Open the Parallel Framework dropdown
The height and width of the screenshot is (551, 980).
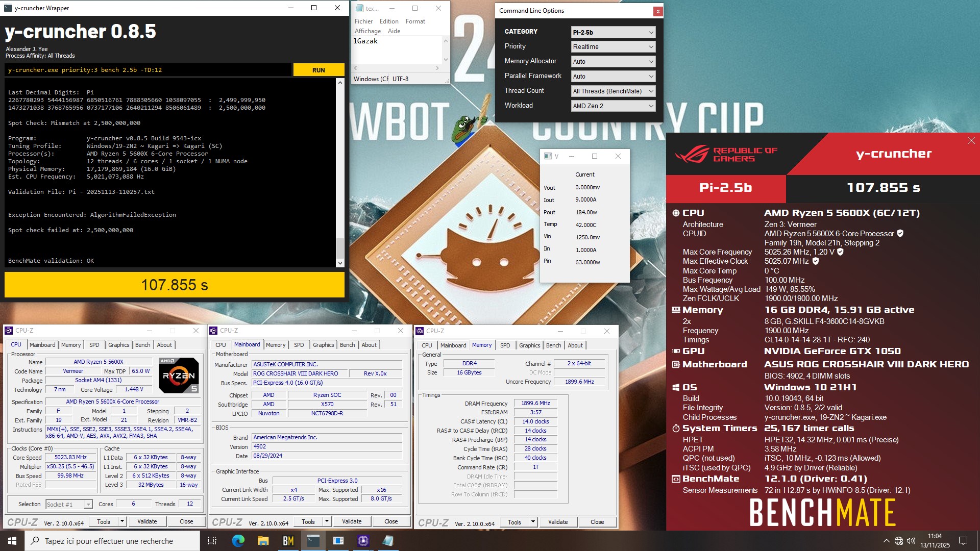pyautogui.click(x=613, y=76)
